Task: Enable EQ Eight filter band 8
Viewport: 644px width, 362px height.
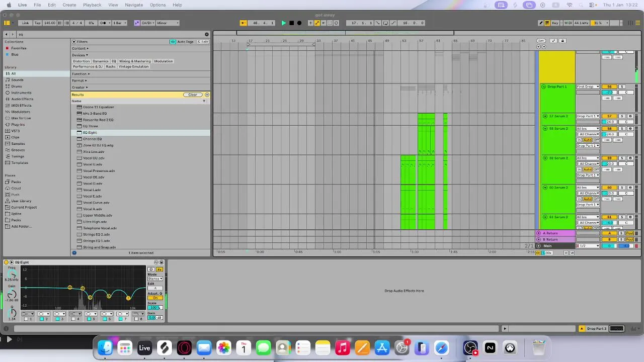Action: tap(136, 319)
